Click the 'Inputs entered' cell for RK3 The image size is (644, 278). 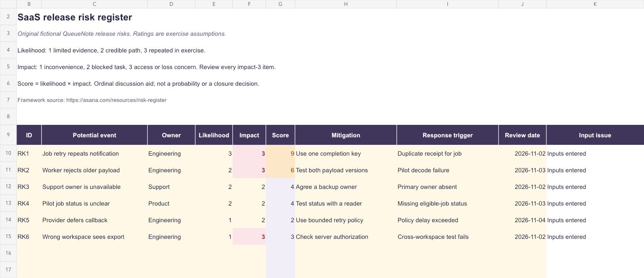(x=595, y=187)
